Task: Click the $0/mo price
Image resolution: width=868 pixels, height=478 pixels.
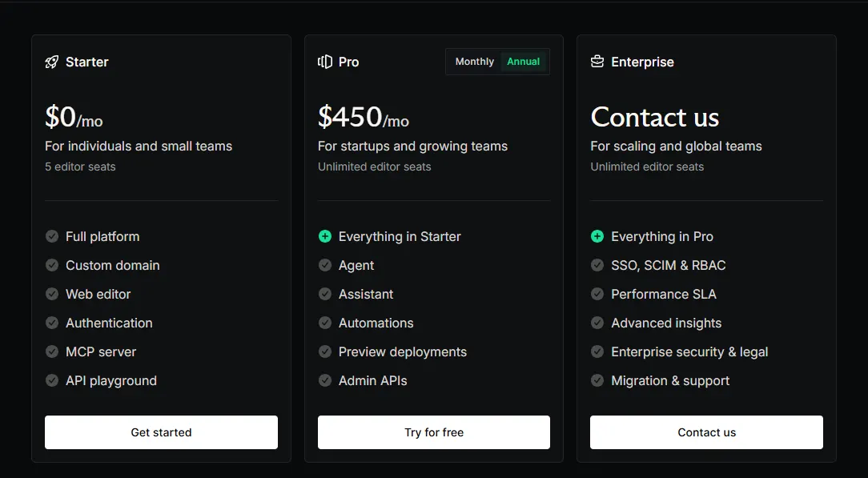Action: pyautogui.click(x=74, y=117)
